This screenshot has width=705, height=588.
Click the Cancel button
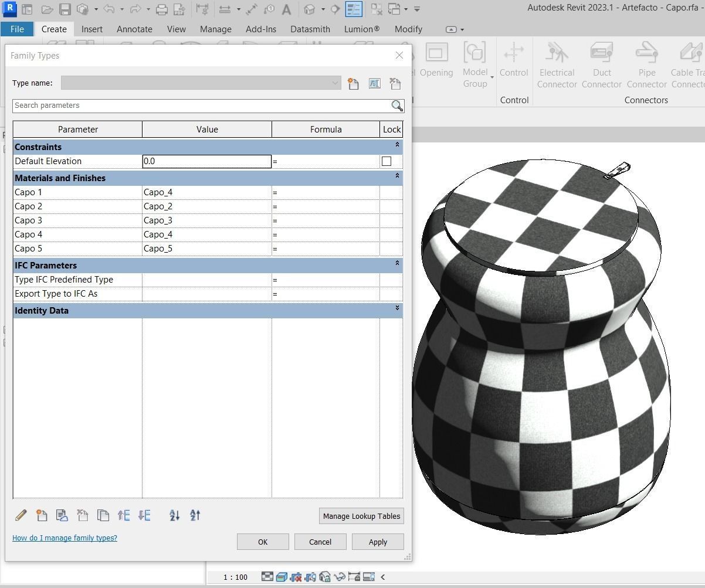point(320,542)
